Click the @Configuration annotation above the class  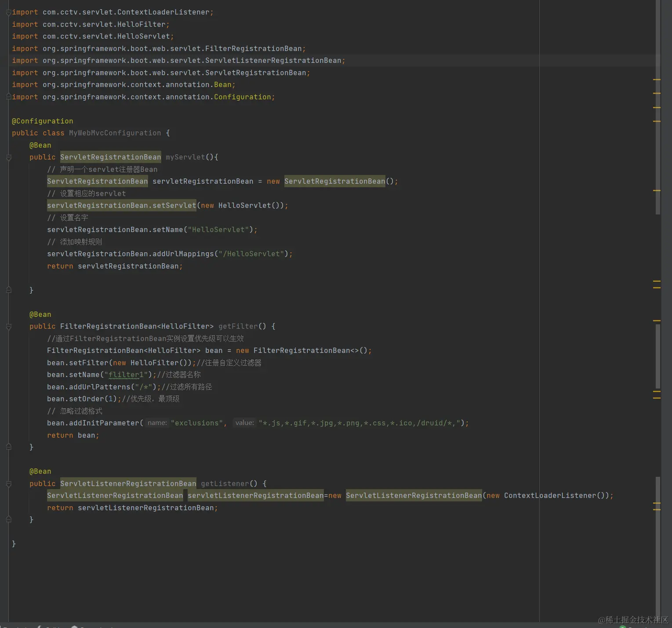coord(43,121)
